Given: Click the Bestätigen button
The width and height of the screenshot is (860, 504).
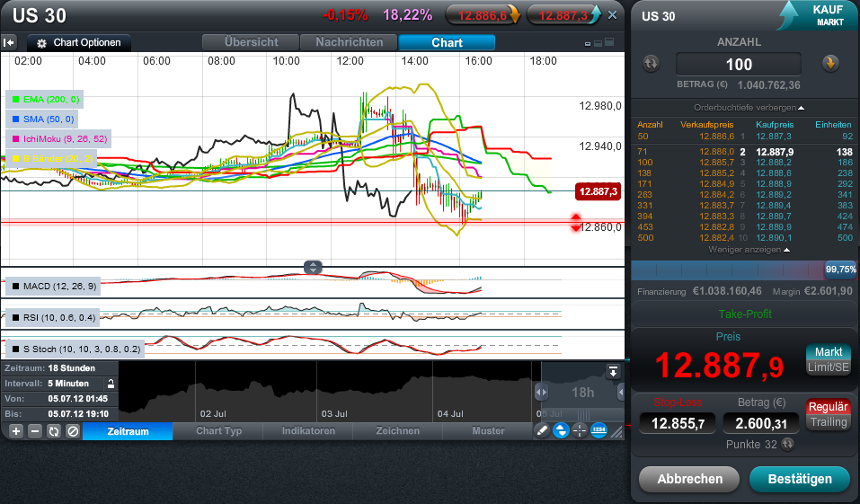Looking at the screenshot, I should point(800,479).
